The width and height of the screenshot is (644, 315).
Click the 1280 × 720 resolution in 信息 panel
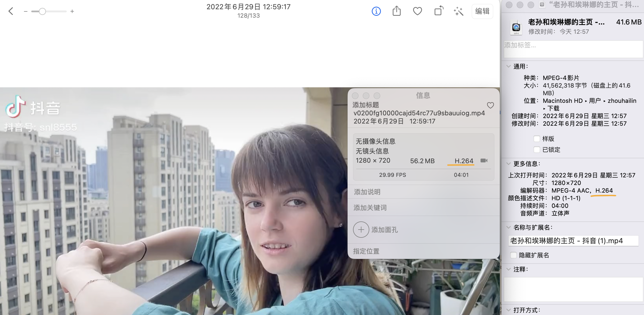pos(373,160)
